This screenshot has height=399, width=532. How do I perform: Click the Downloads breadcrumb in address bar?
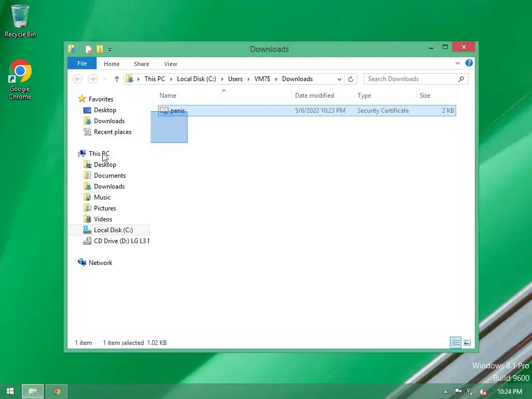pyautogui.click(x=297, y=79)
